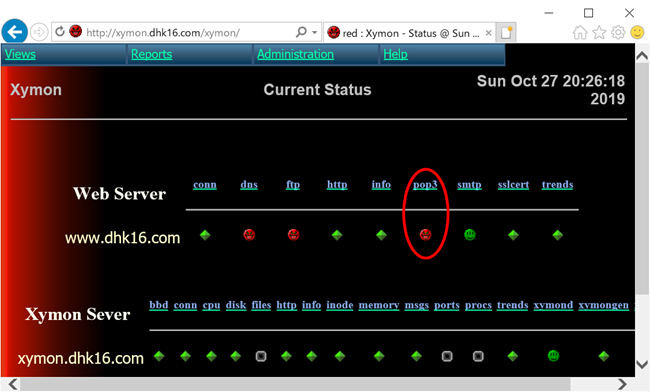The height and width of the screenshot is (392, 650).
Task: Click the green sslcert icon for www.dhk16.com
Action: (513, 235)
